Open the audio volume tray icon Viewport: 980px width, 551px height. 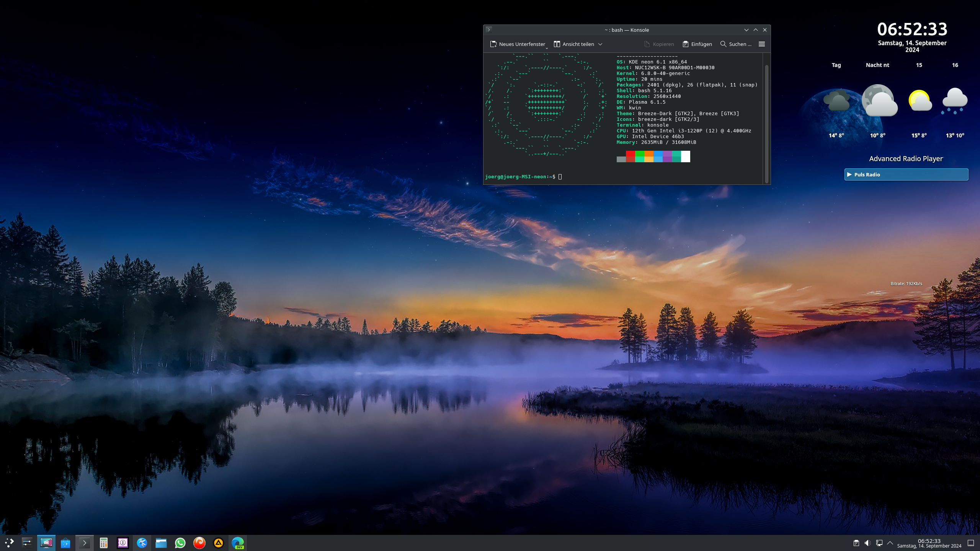click(x=868, y=543)
